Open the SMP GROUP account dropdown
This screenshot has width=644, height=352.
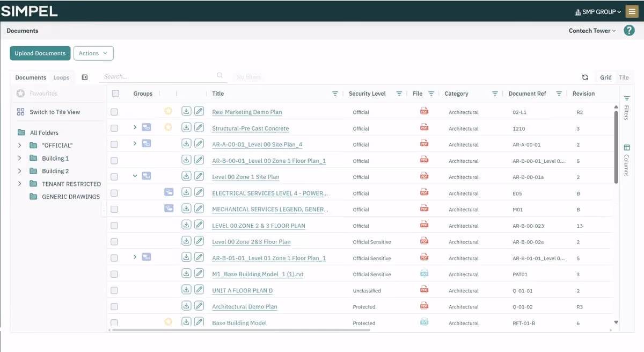point(597,11)
